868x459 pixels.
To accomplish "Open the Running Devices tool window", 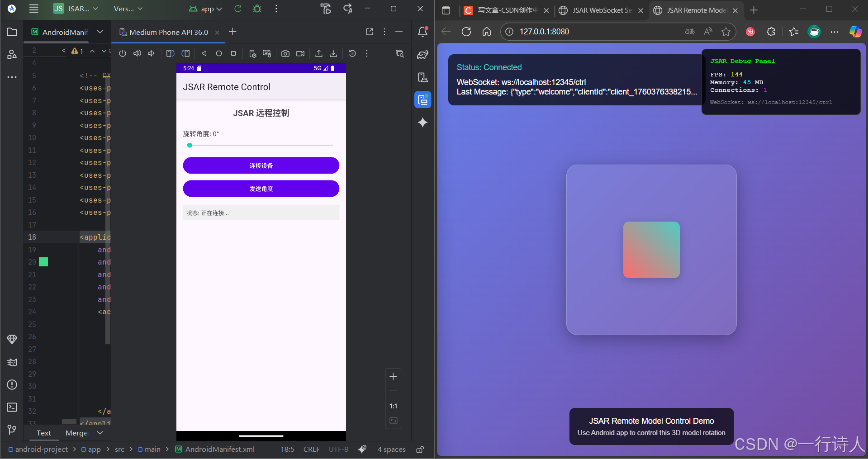I will coord(422,99).
